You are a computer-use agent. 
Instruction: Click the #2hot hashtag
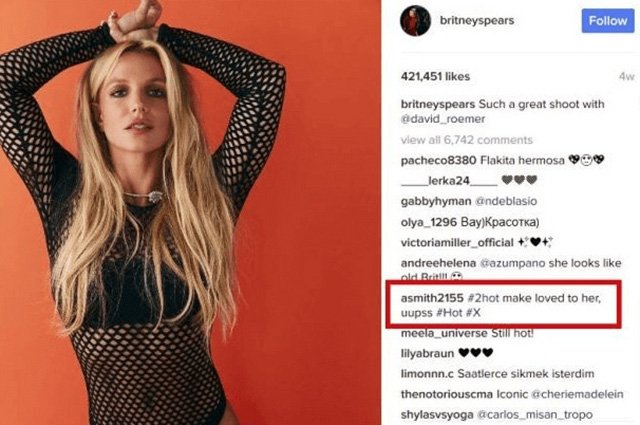[483, 298]
